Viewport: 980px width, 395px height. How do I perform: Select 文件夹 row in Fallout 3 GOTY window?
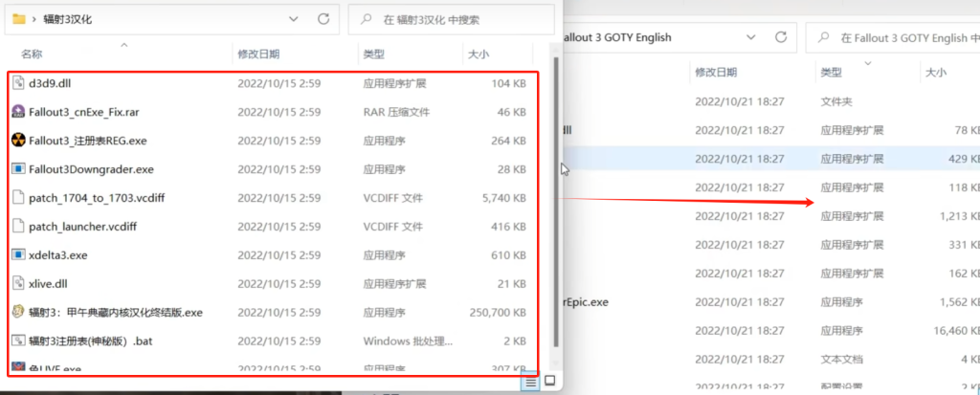[771, 101]
